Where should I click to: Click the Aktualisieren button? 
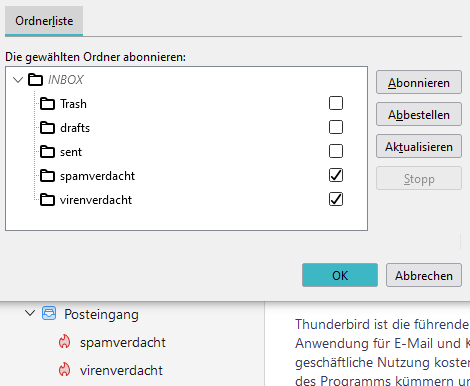coord(419,146)
